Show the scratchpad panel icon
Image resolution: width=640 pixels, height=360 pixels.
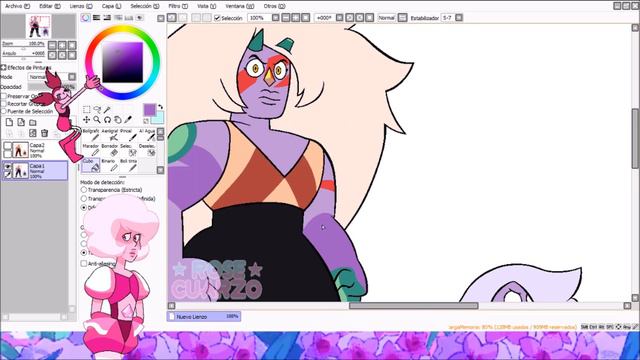click(x=139, y=18)
